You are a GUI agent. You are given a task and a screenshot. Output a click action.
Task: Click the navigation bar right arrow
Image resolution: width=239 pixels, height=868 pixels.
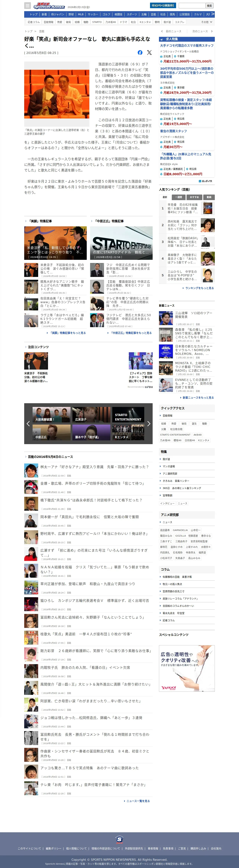click(213, 14)
